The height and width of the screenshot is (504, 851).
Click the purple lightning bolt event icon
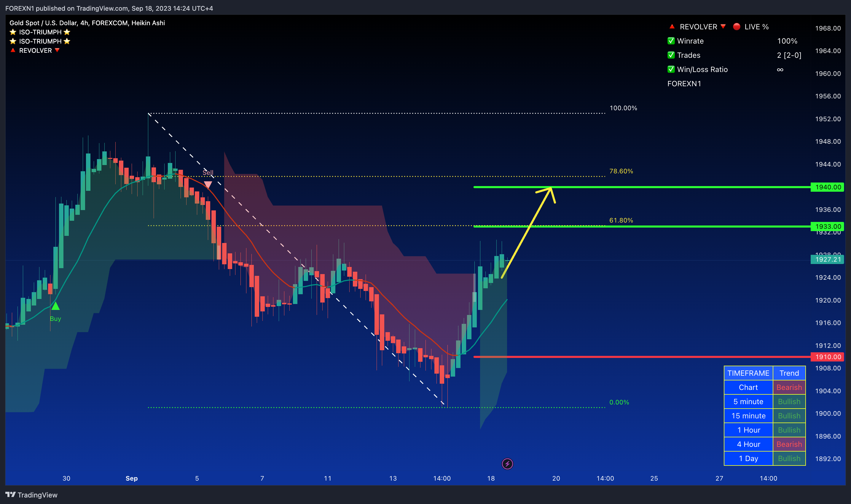click(507, 464)
